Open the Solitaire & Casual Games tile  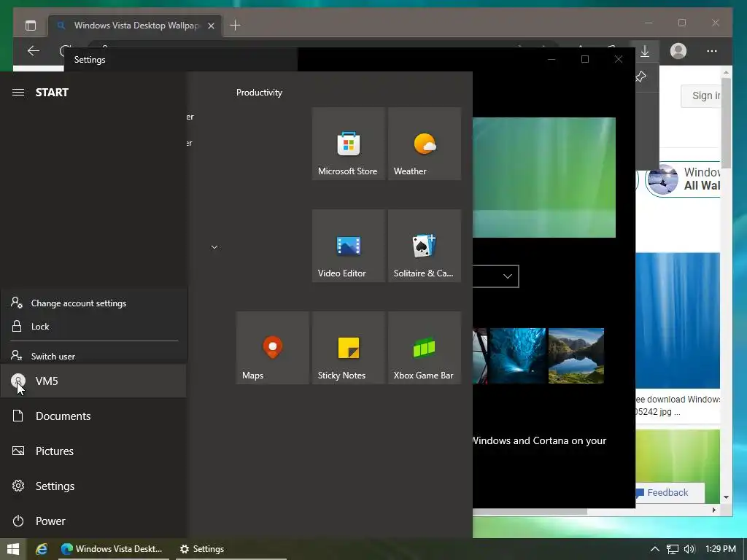[x=425, y=246]
